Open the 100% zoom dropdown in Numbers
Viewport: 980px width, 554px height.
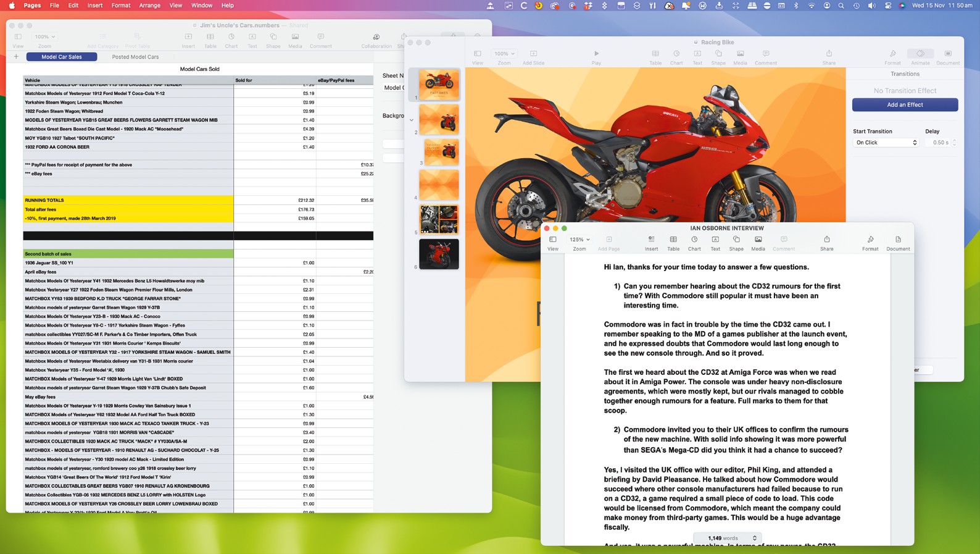tap(45, 37)
